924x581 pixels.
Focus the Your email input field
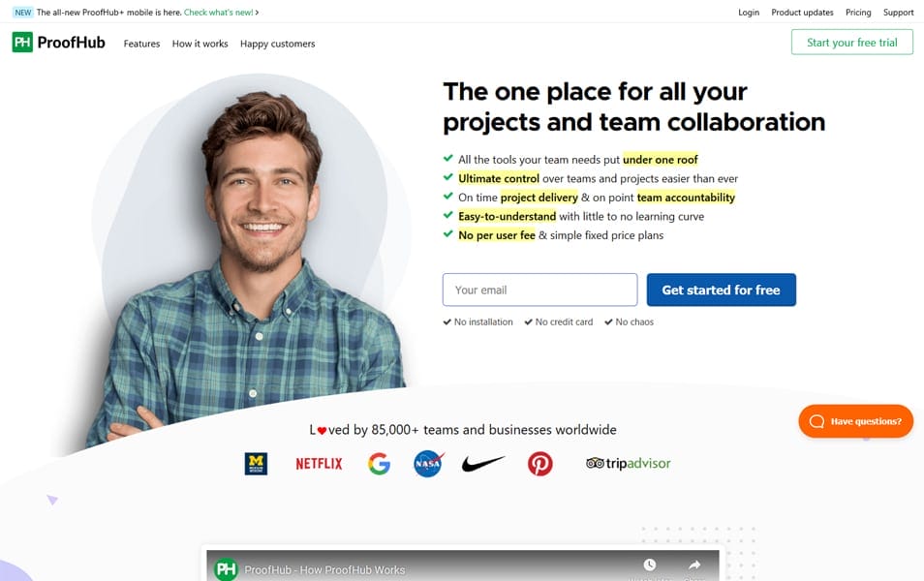coord(539,290)
